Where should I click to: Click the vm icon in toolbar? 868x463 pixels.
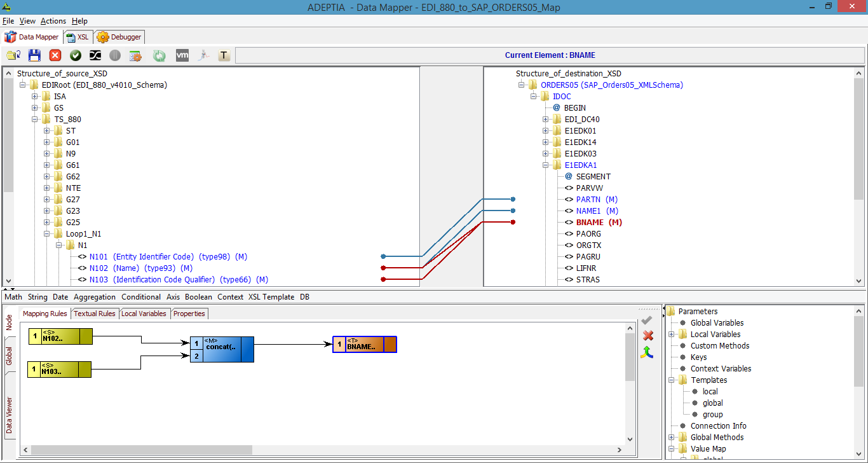coord(182,55)
